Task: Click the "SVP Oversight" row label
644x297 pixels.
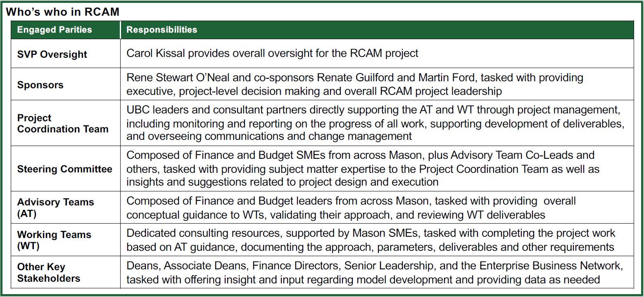Action: pos(52,54)
